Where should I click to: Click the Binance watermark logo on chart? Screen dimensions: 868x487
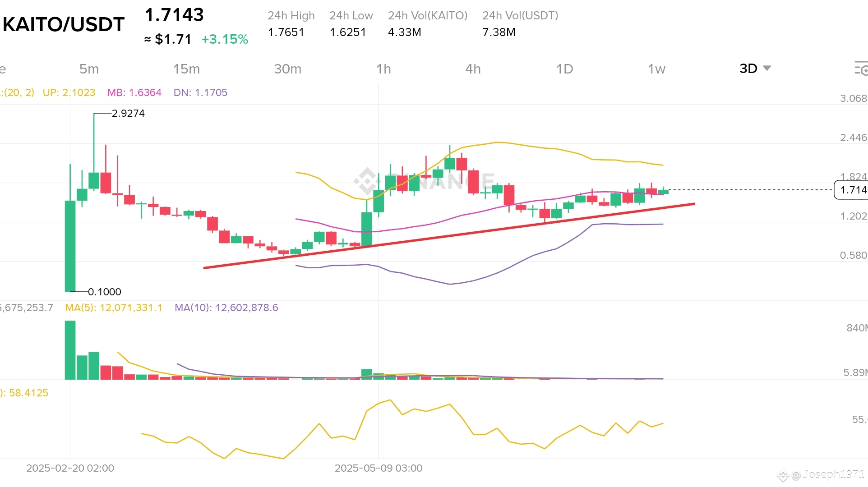pyautogui.click(x=366, y=180)
